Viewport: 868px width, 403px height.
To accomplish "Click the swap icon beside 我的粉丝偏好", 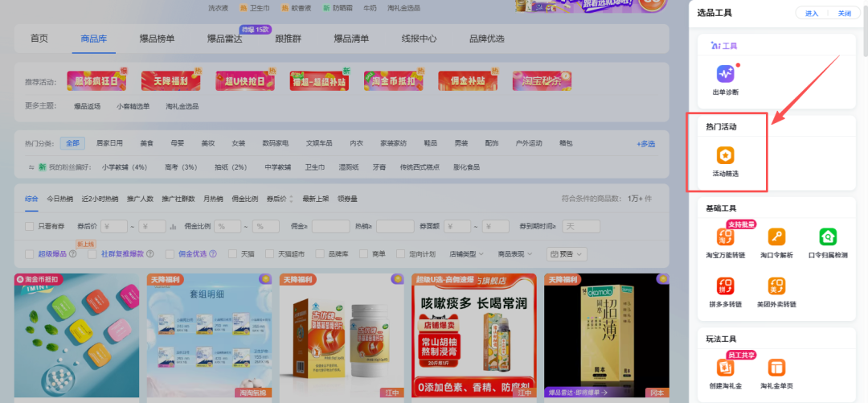I will coord(31,167).
